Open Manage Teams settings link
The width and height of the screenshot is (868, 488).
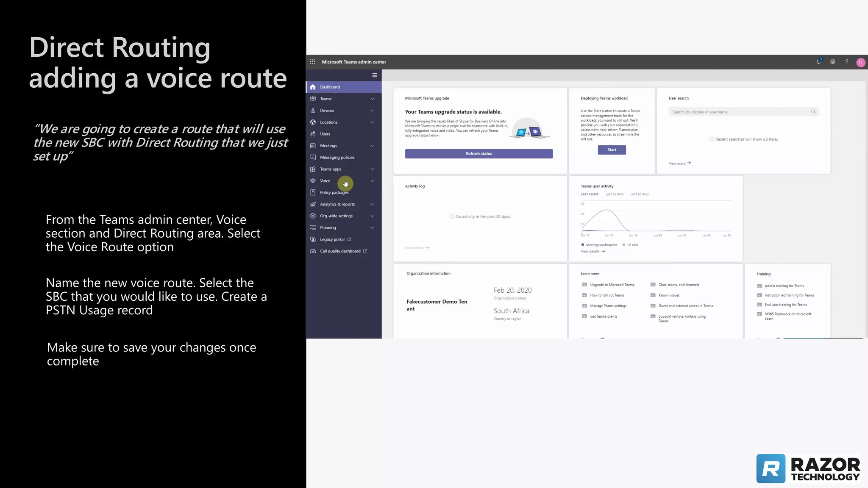click(x=608, y=306)
